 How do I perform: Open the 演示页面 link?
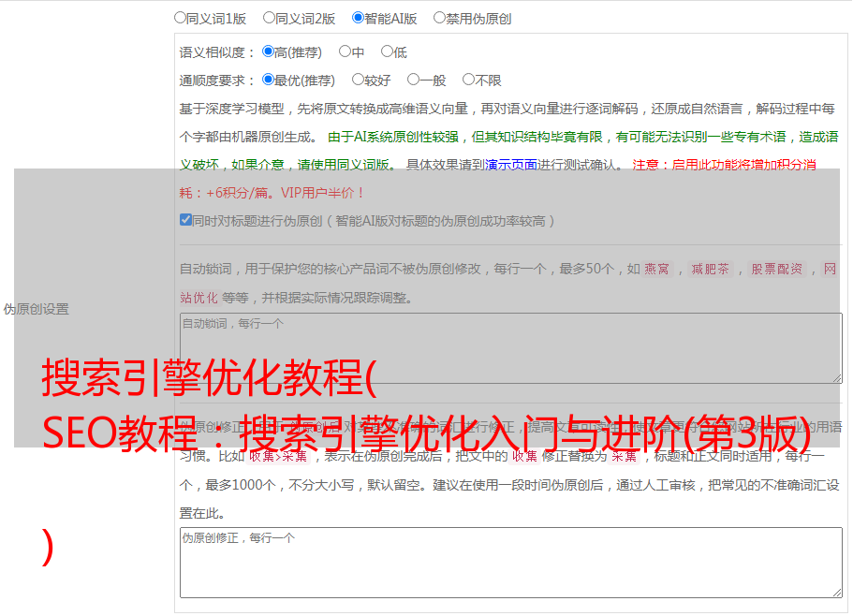(511, 165)
